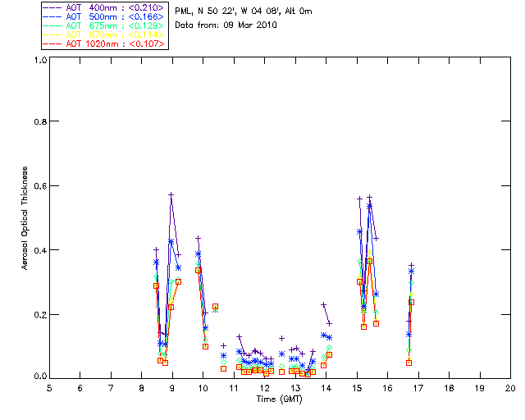Click the 0.8 y-axis tick label
Viewport: 525px width, 420px height.
pos(39,121)
